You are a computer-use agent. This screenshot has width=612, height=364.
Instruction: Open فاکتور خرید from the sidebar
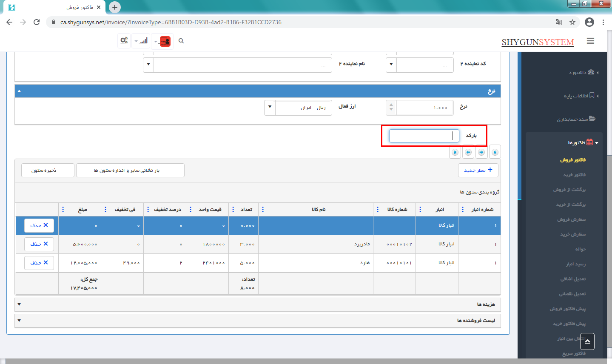tap(574, 175)
